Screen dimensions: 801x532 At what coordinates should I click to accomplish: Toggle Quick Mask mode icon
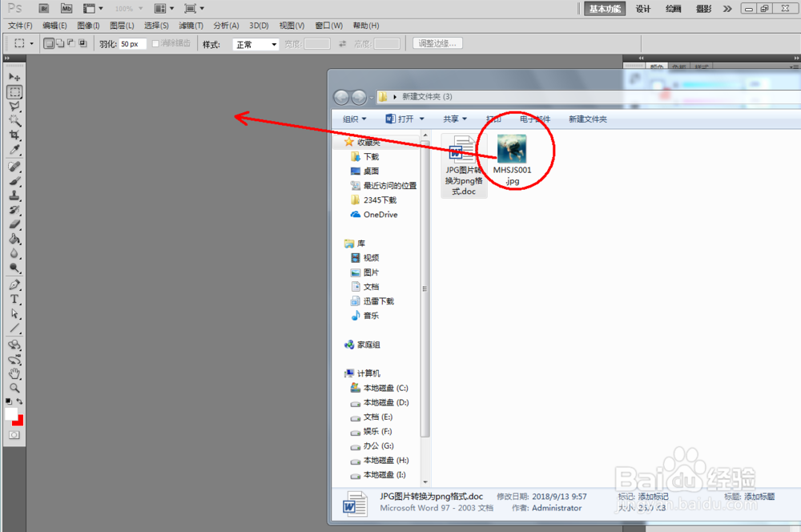14,435
